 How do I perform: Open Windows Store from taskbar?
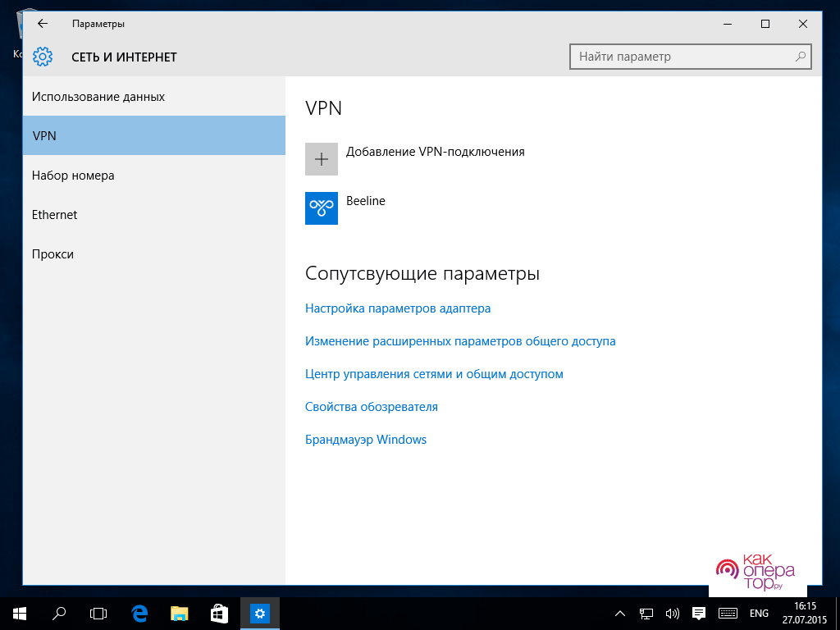point(219,613)
